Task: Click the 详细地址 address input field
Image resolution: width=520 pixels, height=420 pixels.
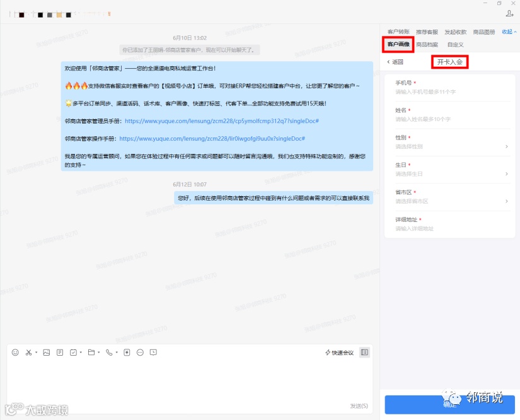Action: [453, 228]
